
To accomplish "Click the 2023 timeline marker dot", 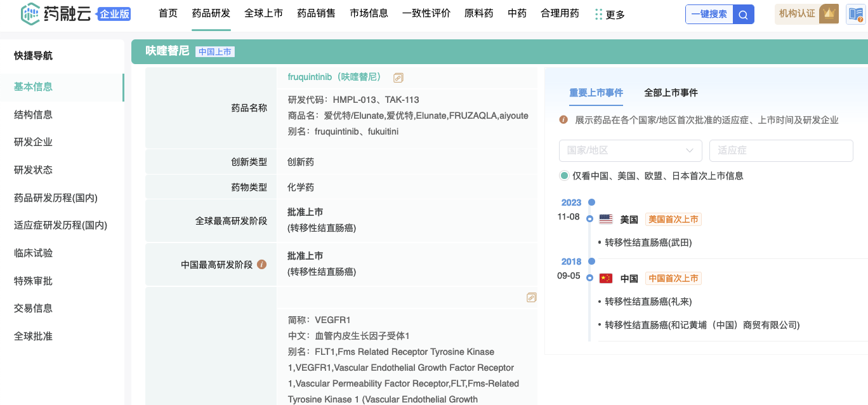I will point(591,202).
